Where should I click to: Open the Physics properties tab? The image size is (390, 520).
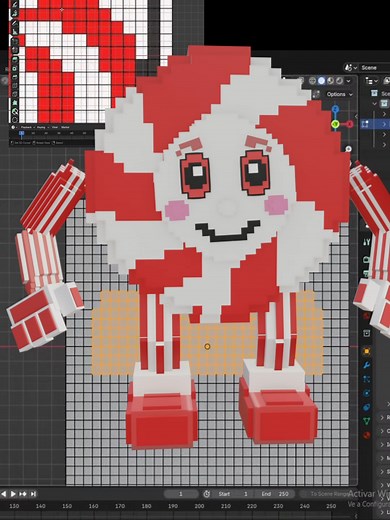[367, 393]
